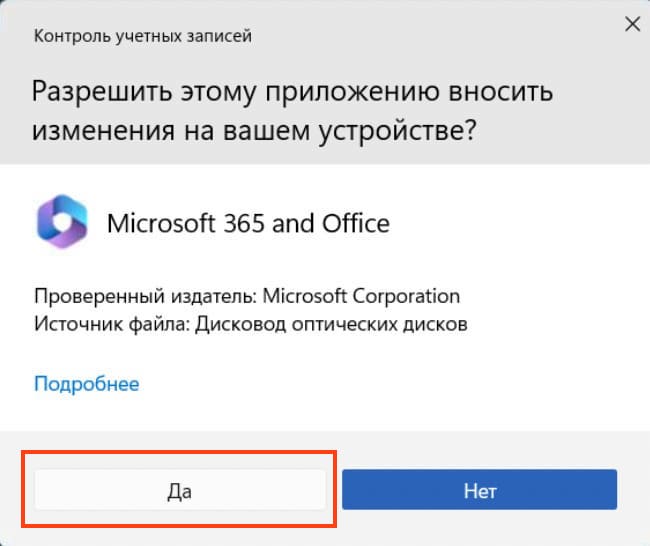Click the Контроль учетных записей title text
This screenshot has height=546, width=650.
coord(143,37)
